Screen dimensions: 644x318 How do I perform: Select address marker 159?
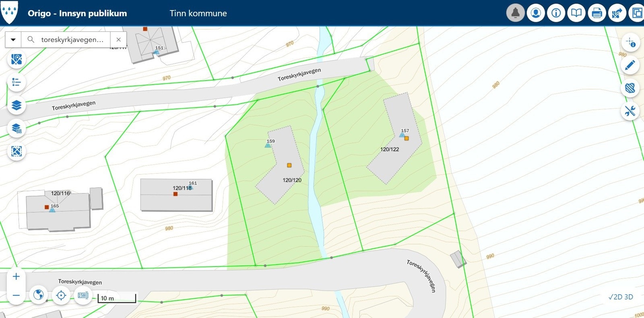(x=268, y=145)
